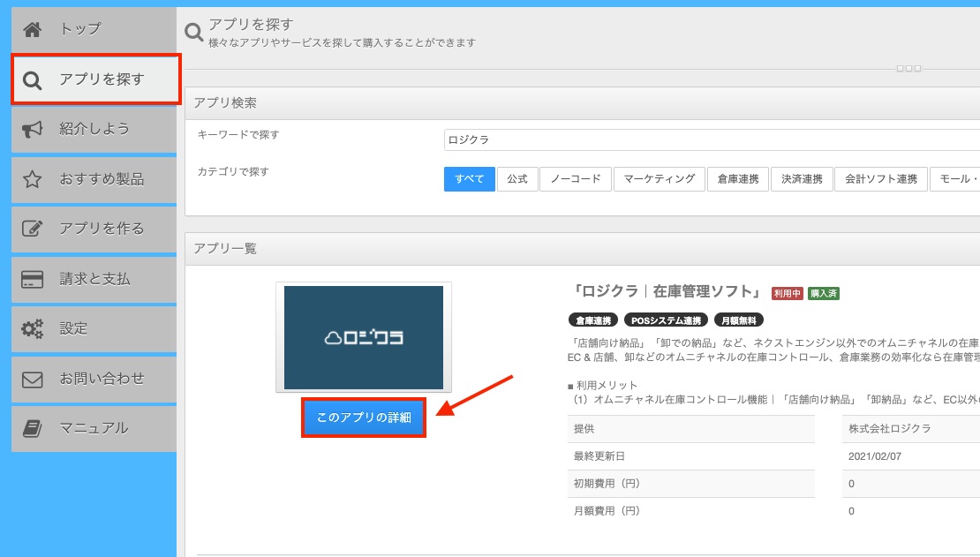Click the アプリ検索 panel header
This screenshot has width=980, height=557.
583,103
